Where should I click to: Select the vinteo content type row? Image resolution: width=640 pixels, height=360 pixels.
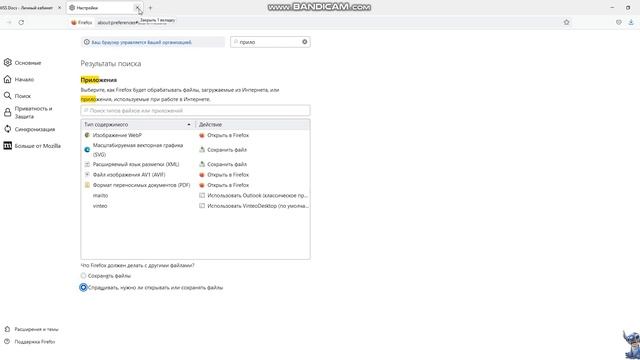[x=195, y=206]
